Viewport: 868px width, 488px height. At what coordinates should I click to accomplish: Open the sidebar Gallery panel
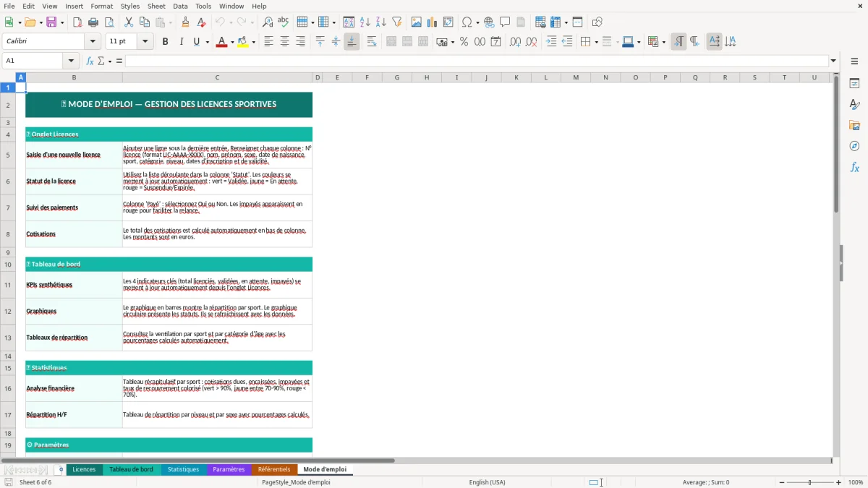pos(854,125)
